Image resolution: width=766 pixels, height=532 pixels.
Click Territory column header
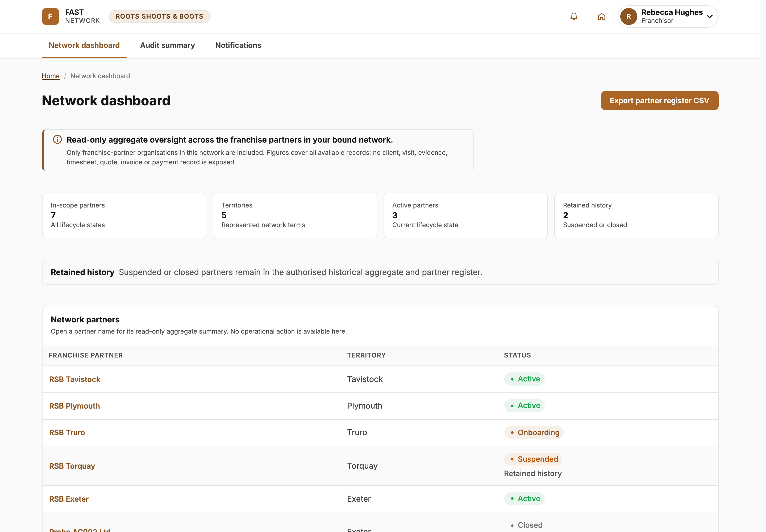366,355
